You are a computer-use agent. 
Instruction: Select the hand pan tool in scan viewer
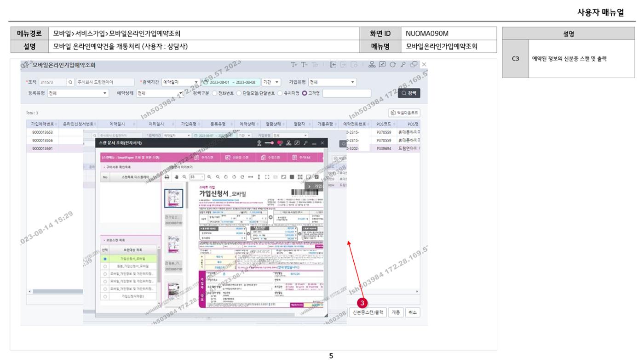tap(176, 176)
